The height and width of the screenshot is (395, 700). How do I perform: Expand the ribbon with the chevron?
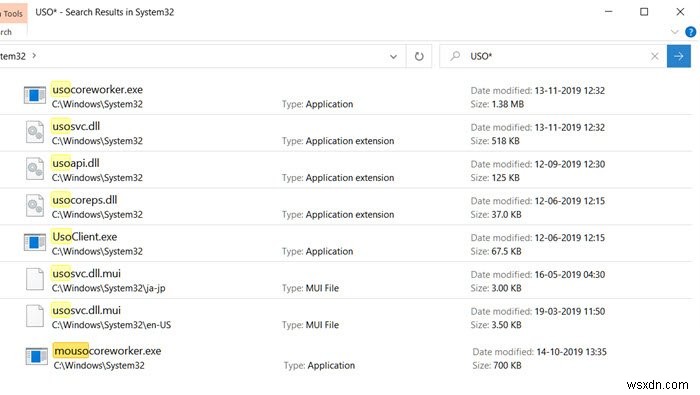[x=675, y=32]
